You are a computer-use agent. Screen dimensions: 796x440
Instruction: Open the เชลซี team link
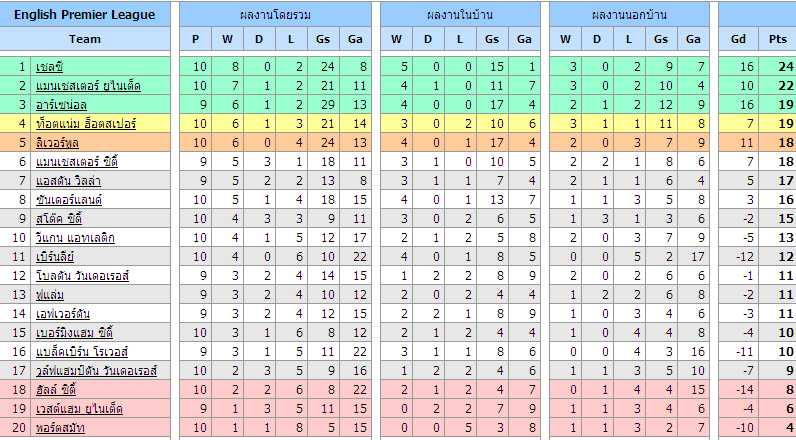[49, 66]
